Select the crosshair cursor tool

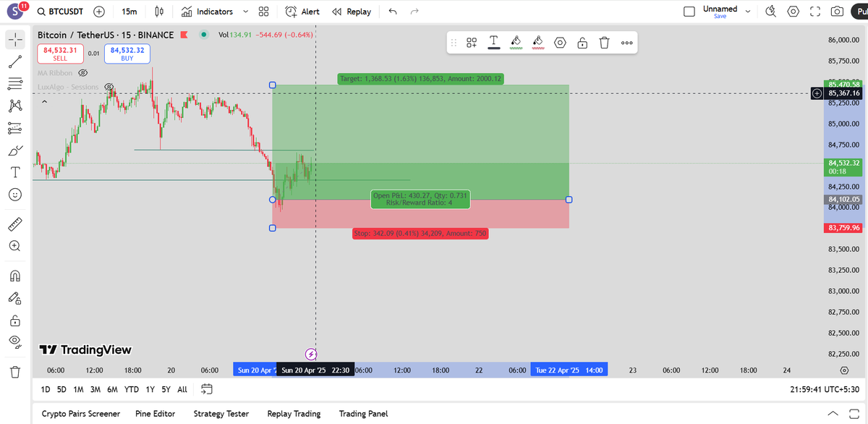click(x=15, y=40)
